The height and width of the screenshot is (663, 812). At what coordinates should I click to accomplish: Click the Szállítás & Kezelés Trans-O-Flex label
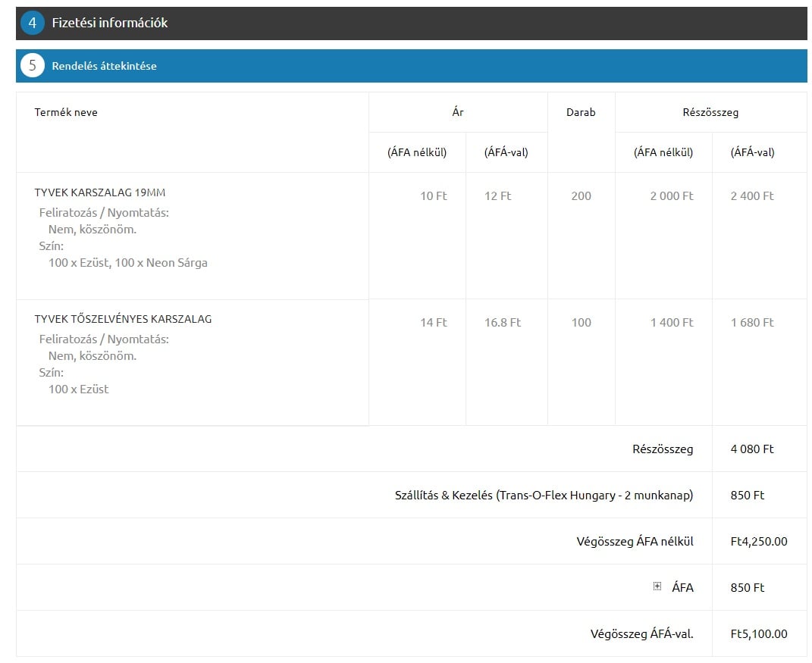pyautogui.click(x=544, y=495)
